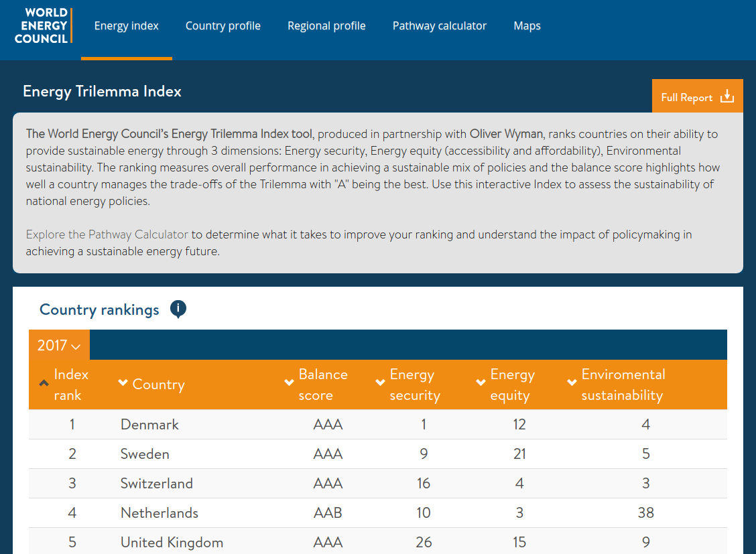Screen dimensions: 756x554
Task: Click Denmark's energy equity value 12
Action: pyautogui.click(x=519, y=425)
